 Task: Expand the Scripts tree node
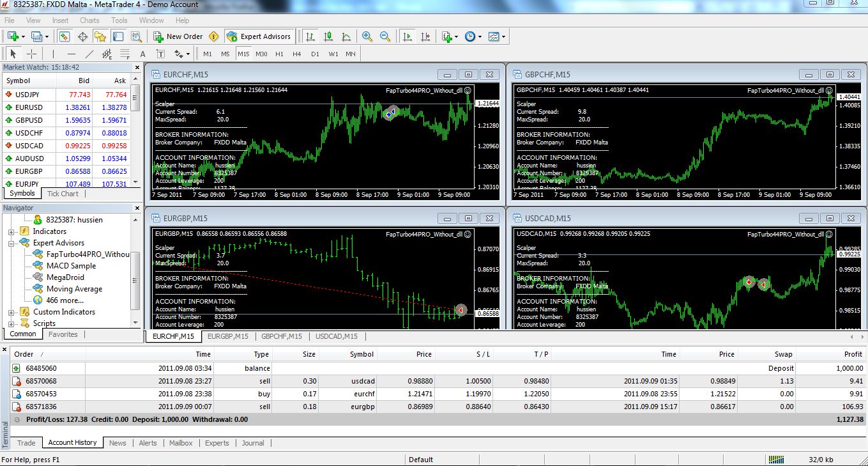[11, 323]
